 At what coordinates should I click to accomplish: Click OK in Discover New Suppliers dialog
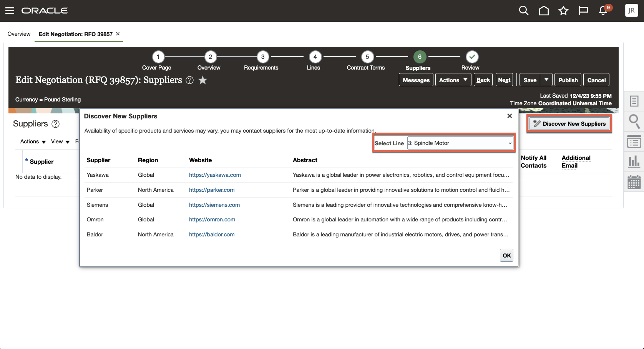pyautogui.click(x=507, y=256)
